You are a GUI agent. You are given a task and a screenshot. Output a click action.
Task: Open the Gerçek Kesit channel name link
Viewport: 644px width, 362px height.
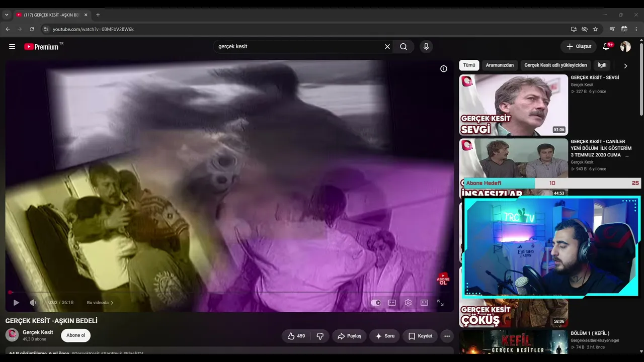click(38, 332)
